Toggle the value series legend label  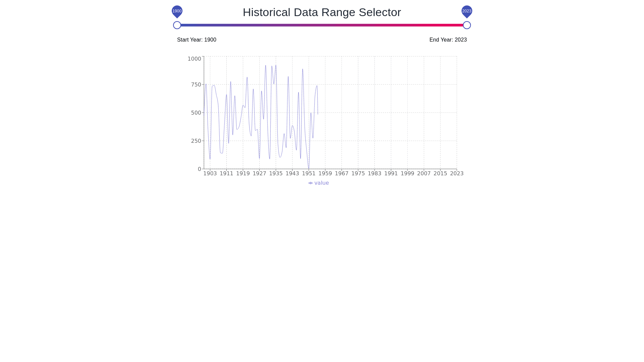pos(321,183)
